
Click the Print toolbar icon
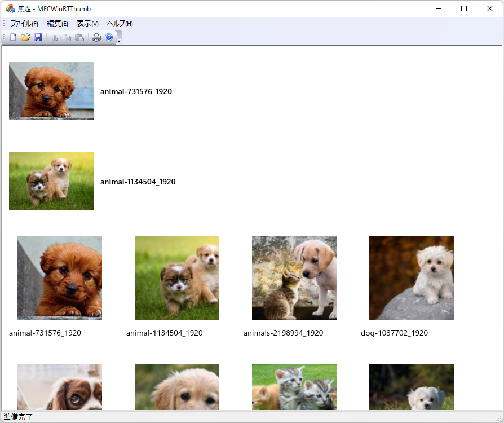[96, 38]
